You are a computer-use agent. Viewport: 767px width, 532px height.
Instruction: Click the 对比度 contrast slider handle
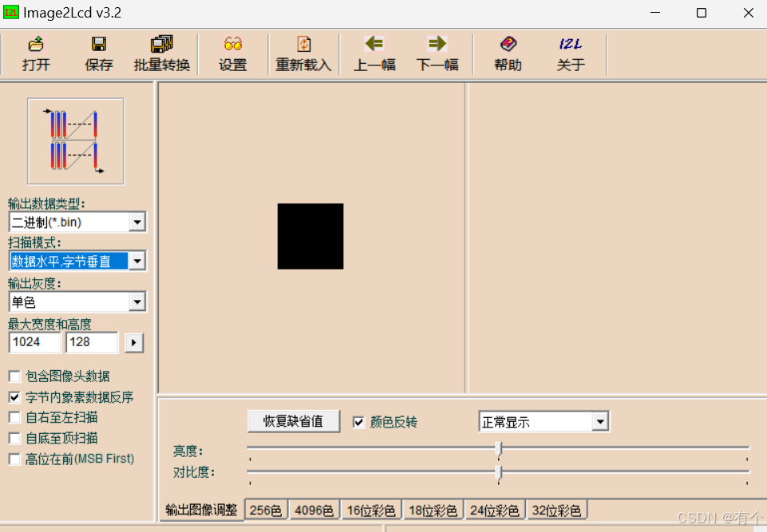coord(499,472)
